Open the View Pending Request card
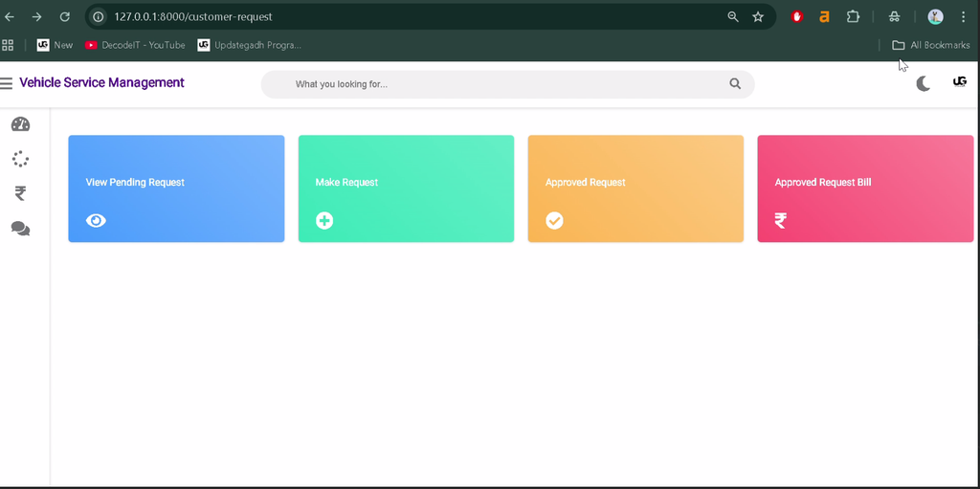The width and height of the screenshot is (980, 489). point(176,189)
